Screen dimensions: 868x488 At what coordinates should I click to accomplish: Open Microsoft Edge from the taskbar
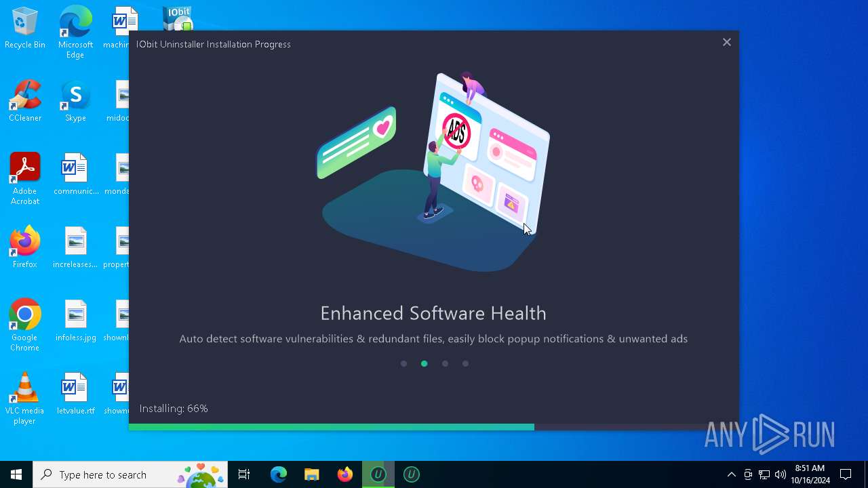tap(279, 474)
